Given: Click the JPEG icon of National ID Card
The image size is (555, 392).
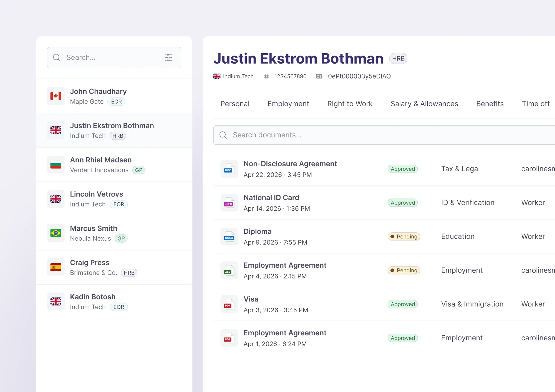Looking at the screenshot, I should click(x=229, y=203).
